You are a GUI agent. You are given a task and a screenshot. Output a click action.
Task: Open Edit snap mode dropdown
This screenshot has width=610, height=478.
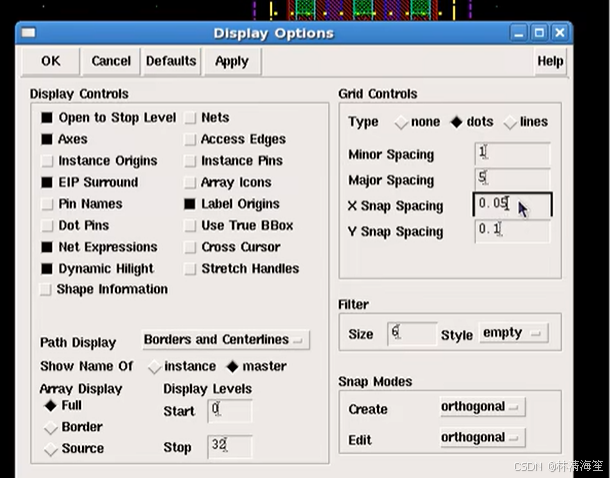pyautogui.click(x=482, y=438)
